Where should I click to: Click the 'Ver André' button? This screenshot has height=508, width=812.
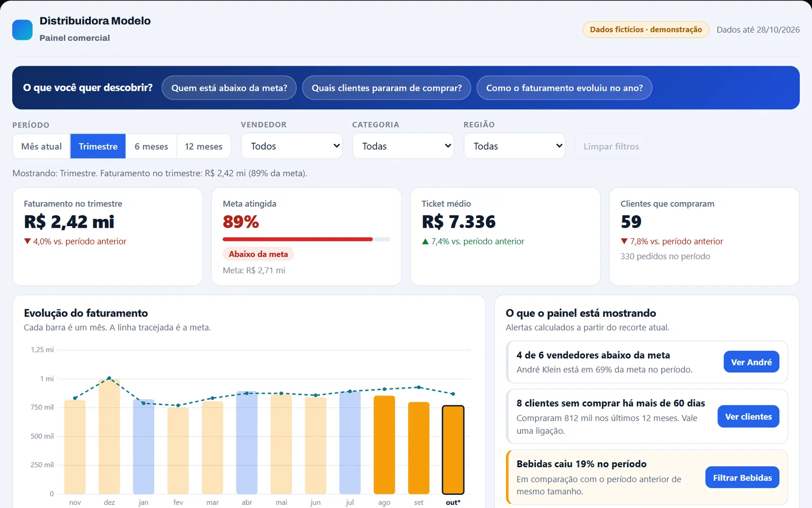click(x=751, y=362)
